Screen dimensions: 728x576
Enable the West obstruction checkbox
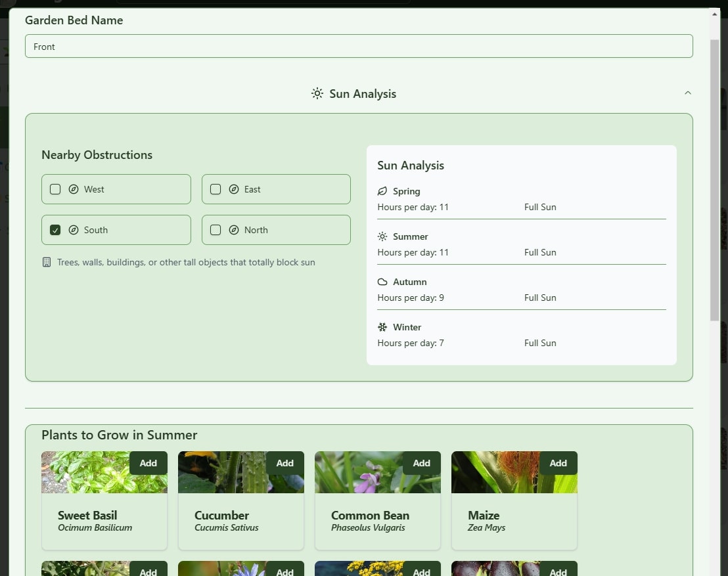(x=55, y=188)
